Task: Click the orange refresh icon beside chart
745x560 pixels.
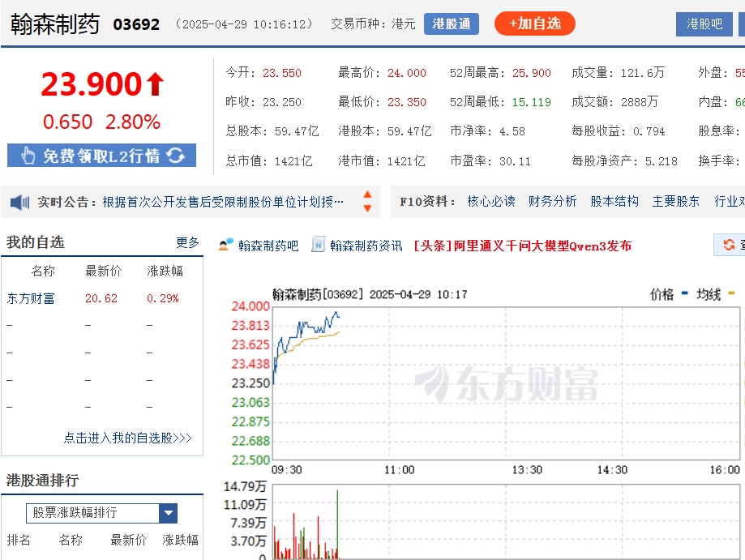Action: point(729,245)
